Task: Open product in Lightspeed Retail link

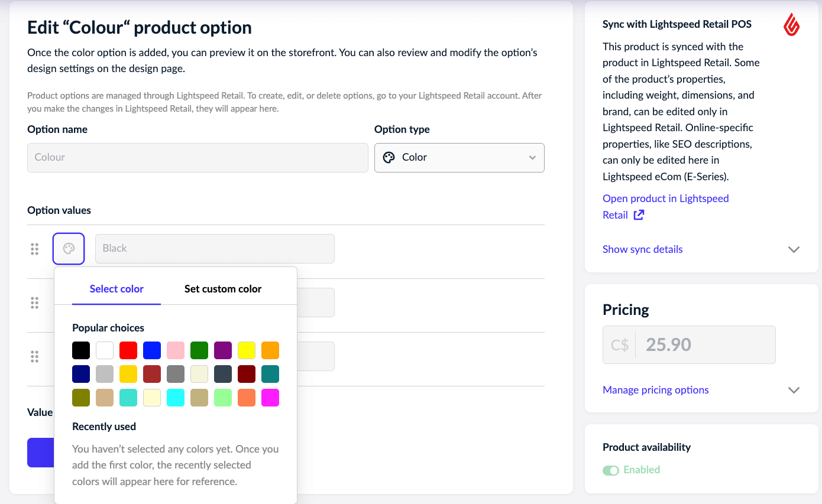Action: [666, 206]
